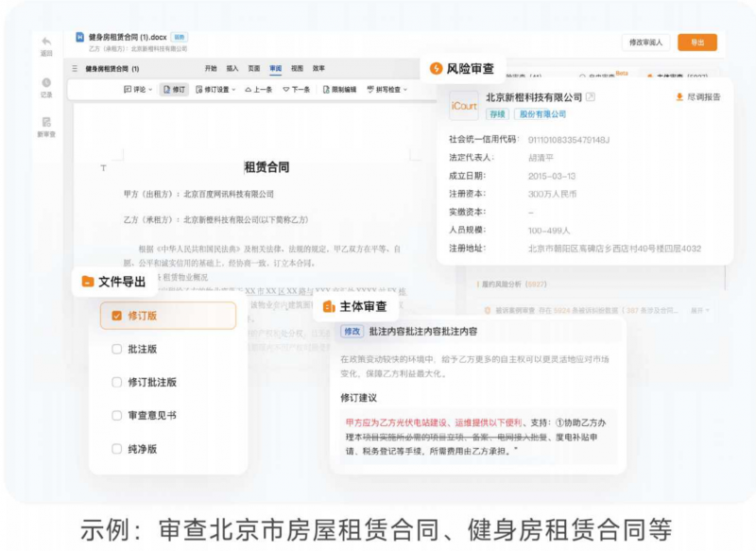Screen dimensions: 756x551
Task: Click the 修订设置 toolbar icon
Action: pyautogui.click(x=198, y=89)
